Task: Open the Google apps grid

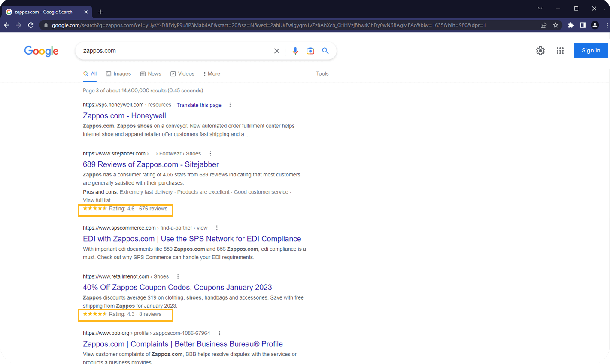Action: pyautogui.click(x=560, y=51)
